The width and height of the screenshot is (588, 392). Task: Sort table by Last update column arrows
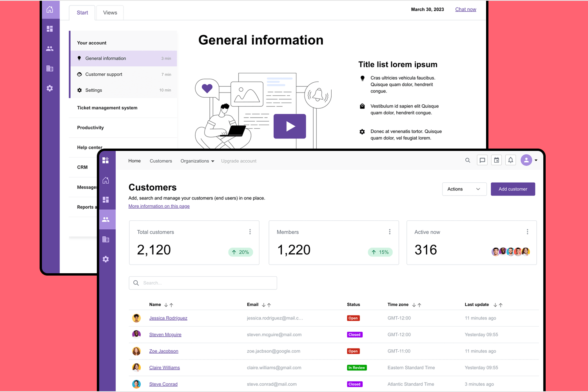click(498, 305)
